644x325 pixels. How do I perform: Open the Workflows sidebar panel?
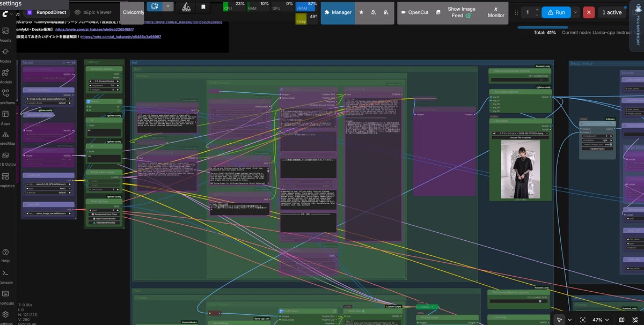click(6, 97)
